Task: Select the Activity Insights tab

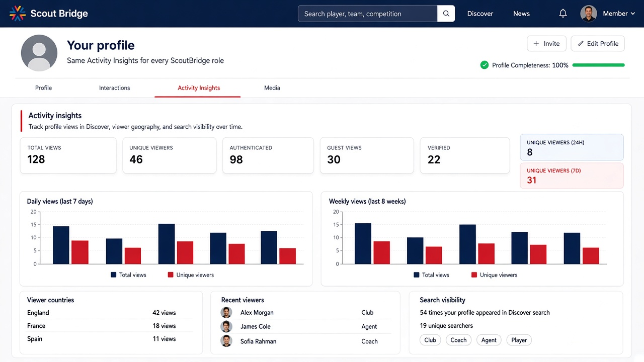Action: coord(199,87)
